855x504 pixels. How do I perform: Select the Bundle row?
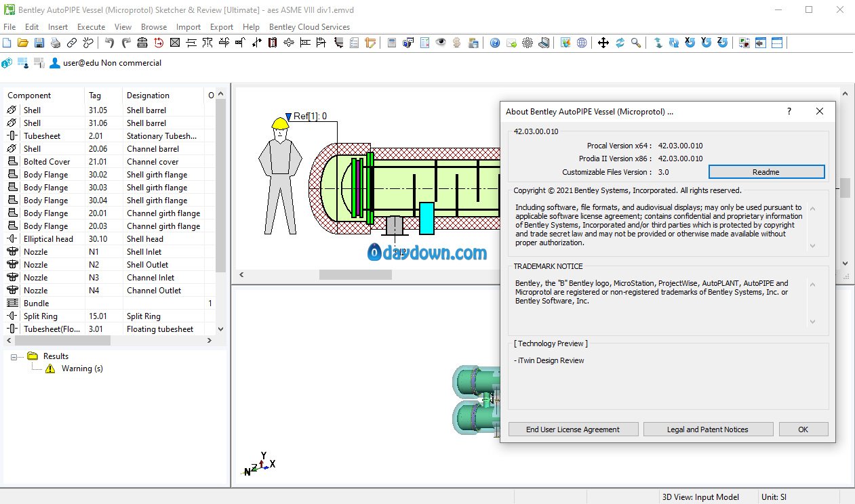click(x=110, y=303)
